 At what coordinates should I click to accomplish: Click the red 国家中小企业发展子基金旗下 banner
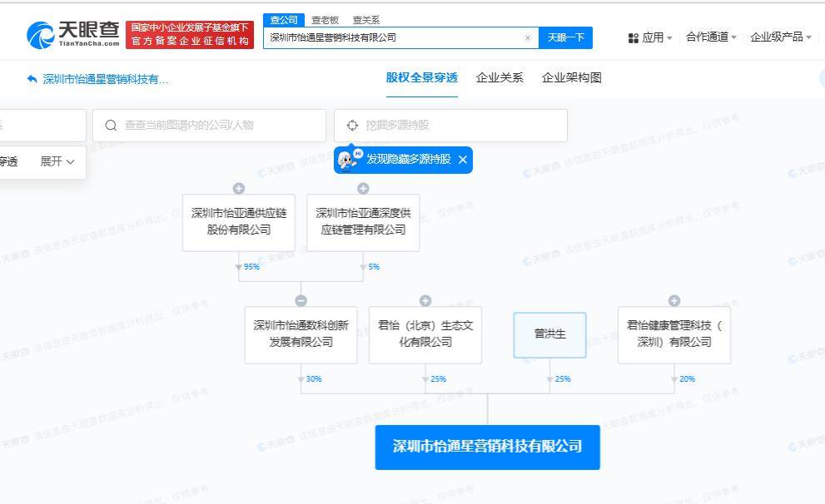point(190,35)
